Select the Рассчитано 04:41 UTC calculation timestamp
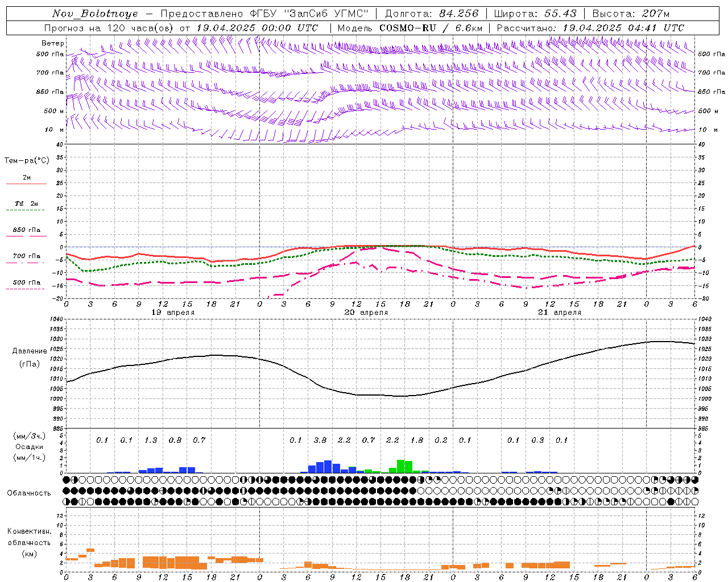The width and height of the screenshot is (728, 582). pyautogui.click(x=590, y=28)
